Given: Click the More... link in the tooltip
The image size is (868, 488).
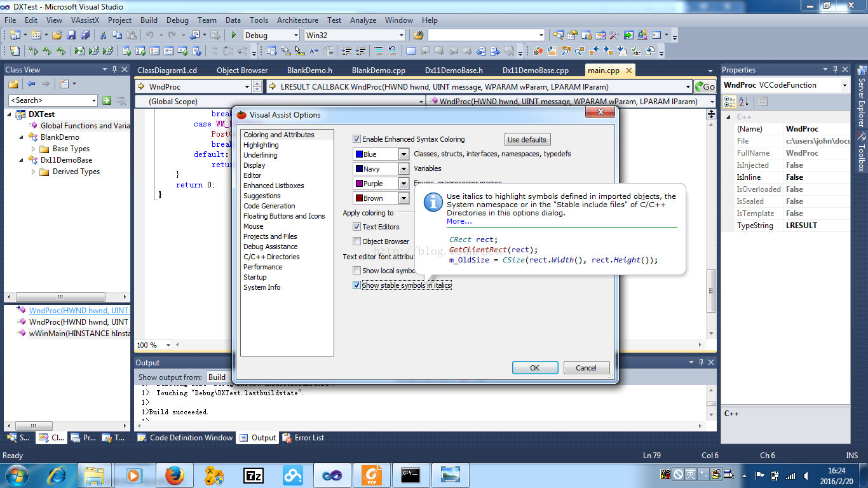Looking at the screenshot, I should [x=459, y=221].
